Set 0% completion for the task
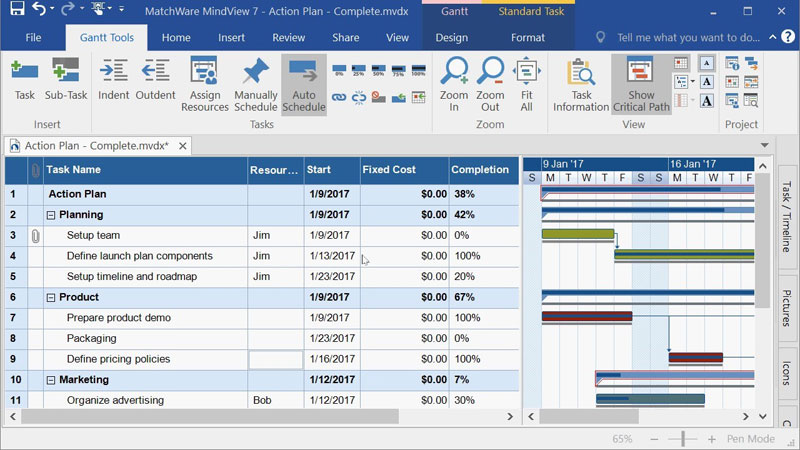Image resolution: width=800 pixels, height=450 pixels. pos(339,70)
